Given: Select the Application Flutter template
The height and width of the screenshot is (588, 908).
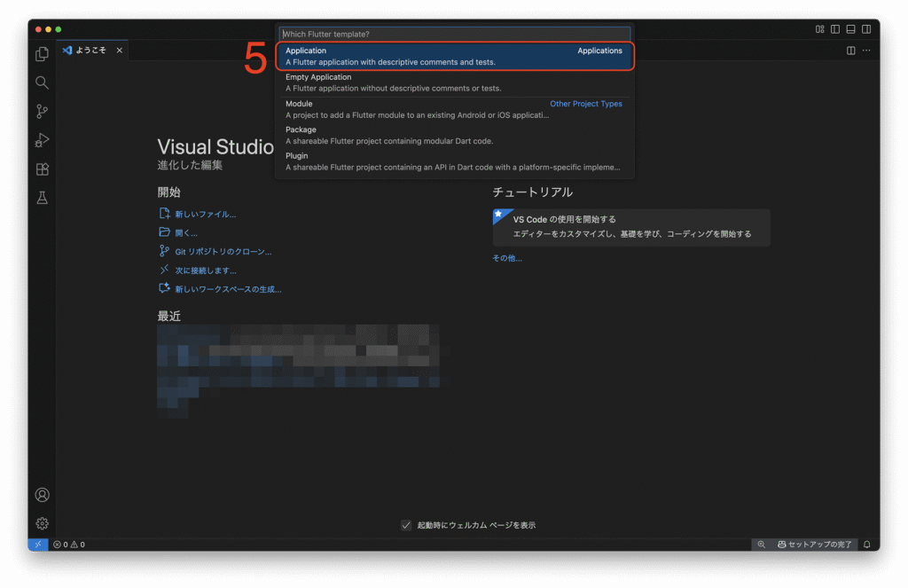Looking at the screenshot, I should 454,57.
